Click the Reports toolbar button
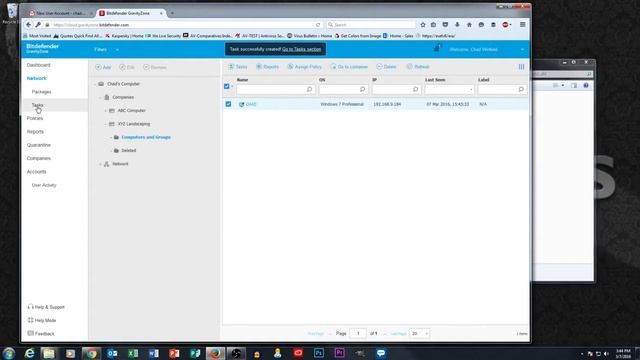This screenshot has height=360, width=640. [x=267, y=67]
